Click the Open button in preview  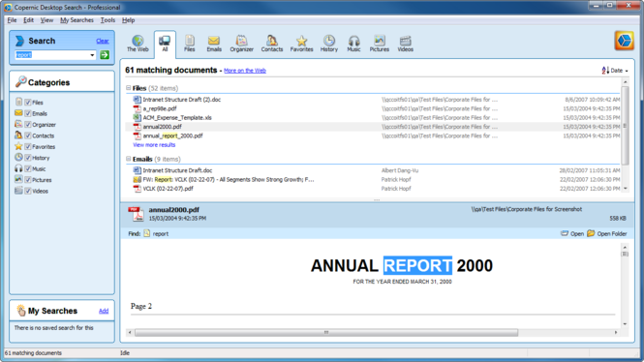[572, 233]
